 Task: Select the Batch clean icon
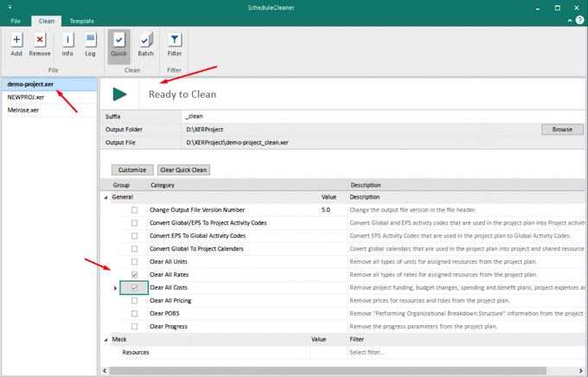tap(145, 40)
